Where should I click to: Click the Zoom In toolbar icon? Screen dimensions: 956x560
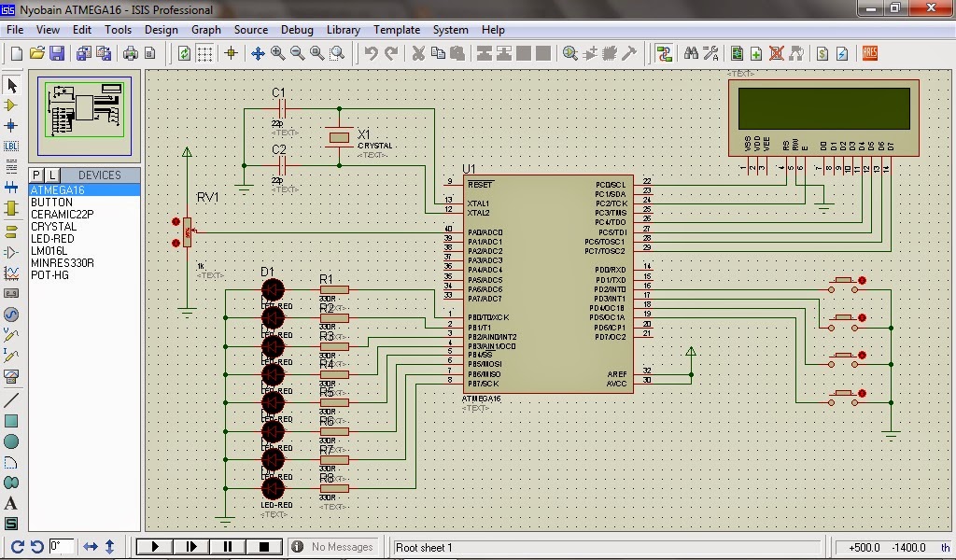tap(276, 53)
